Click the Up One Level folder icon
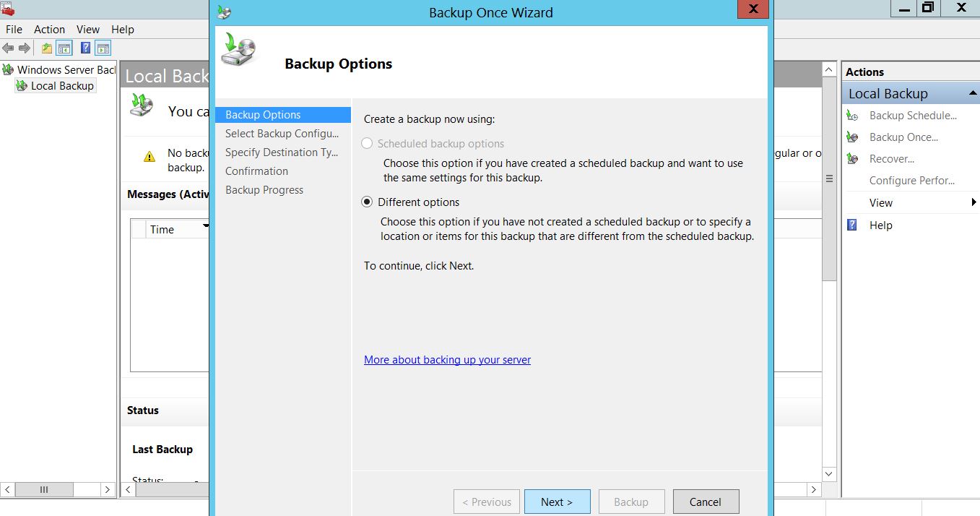Viewport: 980px width, 516px height. [x=47, y=48]
